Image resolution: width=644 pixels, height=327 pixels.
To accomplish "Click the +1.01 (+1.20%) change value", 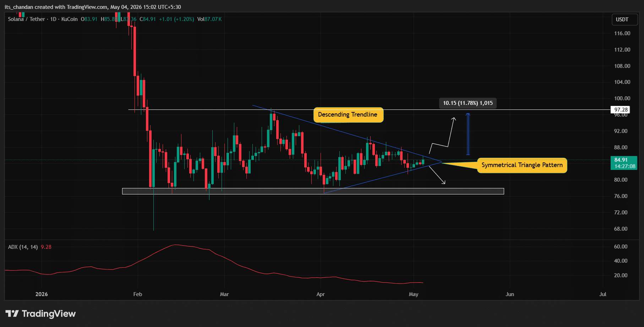I will point(176,19).
